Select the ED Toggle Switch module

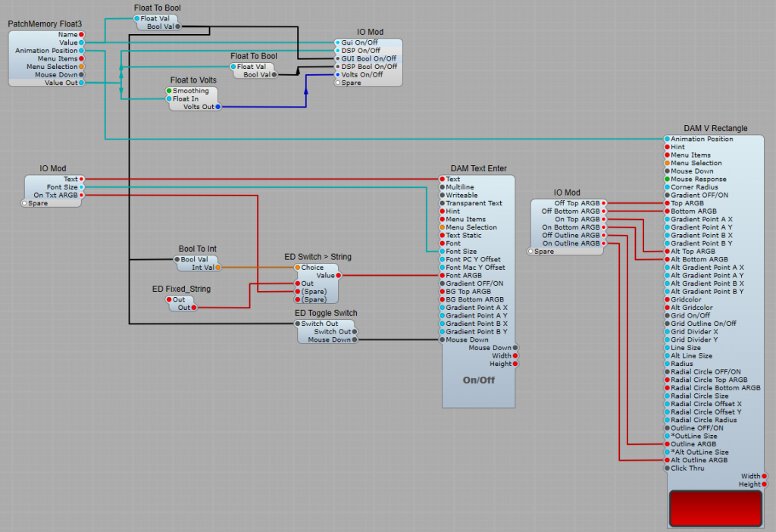326,313
